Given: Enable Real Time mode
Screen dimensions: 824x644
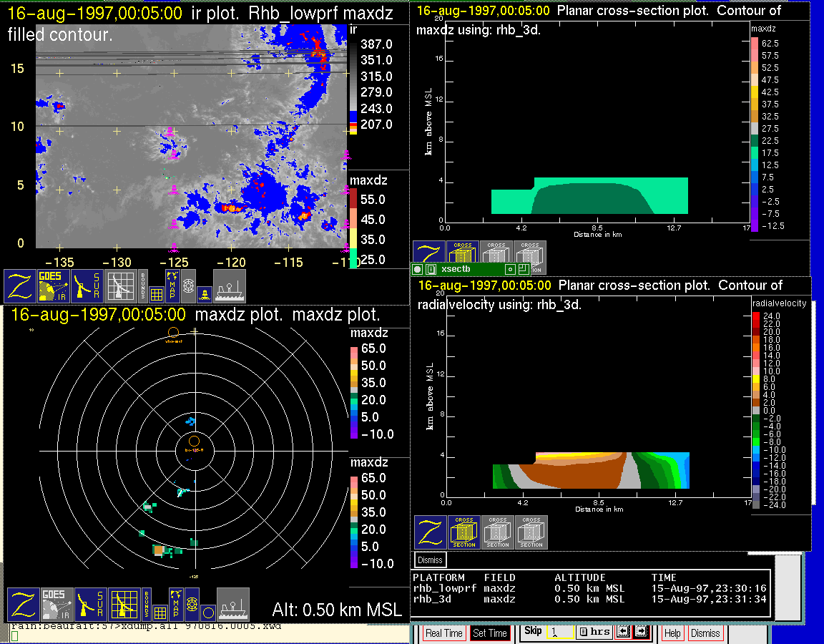Looking at the screenshot, I should [x=443, y=633].
